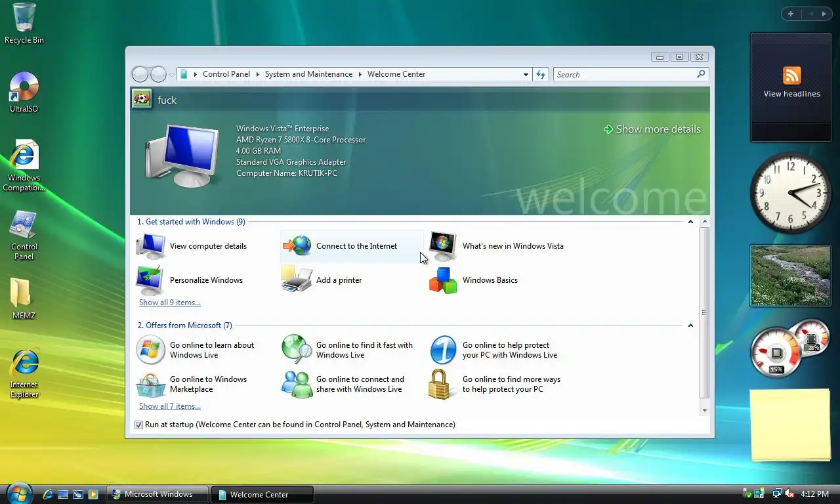
Task: Click the Add a printer icon
Action: [297, 280]
